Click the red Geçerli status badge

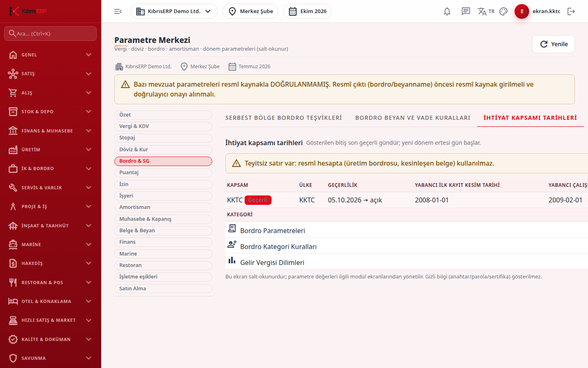coord(258,200)
